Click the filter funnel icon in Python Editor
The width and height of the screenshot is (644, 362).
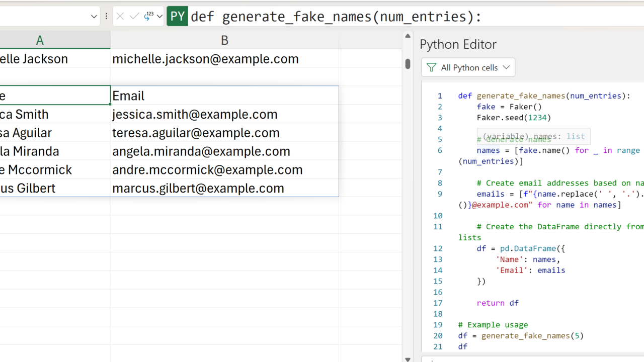(x=431, y=67)
